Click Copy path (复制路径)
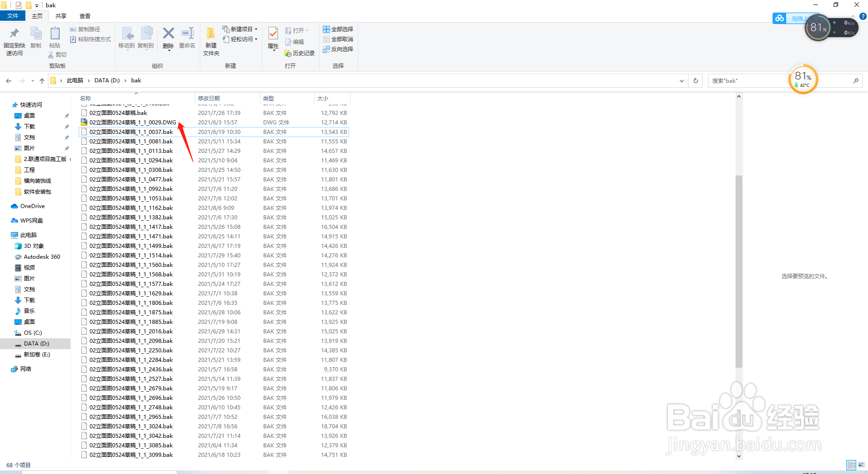 click(x=85, y=29)
